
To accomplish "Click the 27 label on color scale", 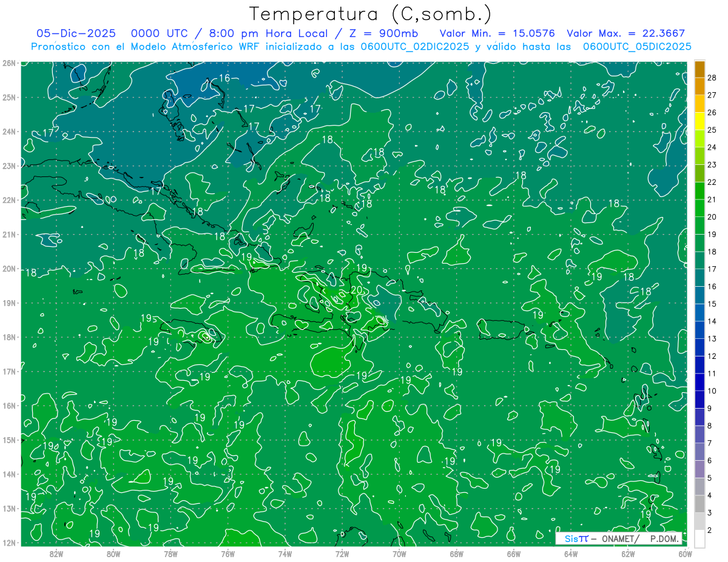I will (x=712, y=95).
